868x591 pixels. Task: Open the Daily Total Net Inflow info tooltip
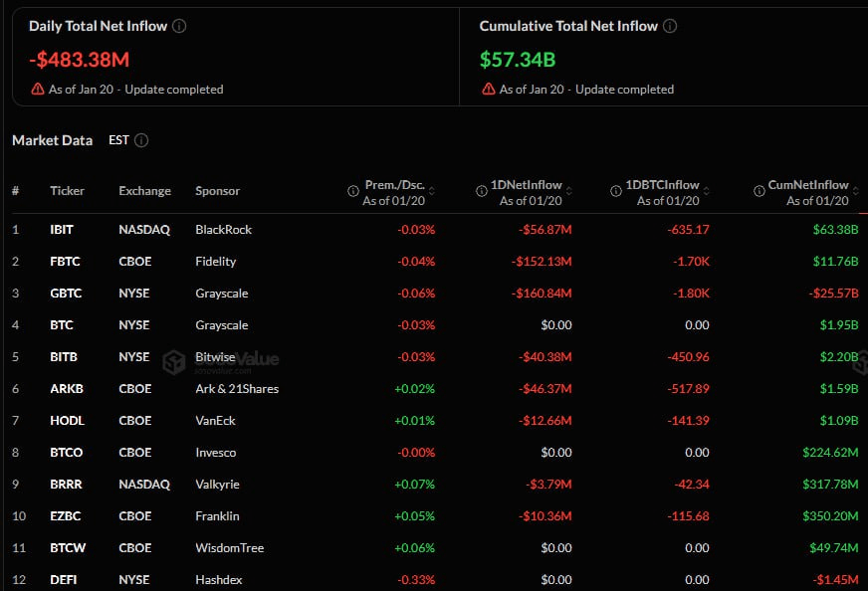click(x=179, y=26)
